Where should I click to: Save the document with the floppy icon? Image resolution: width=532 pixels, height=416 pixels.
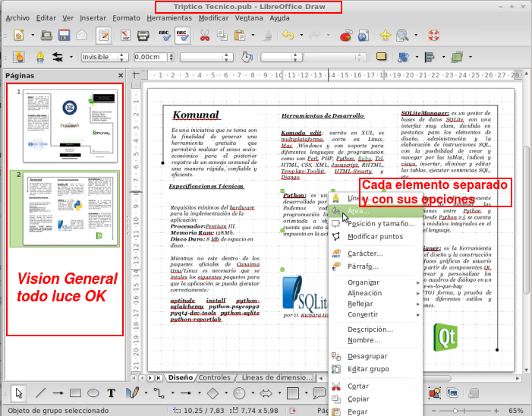click(64, 35)
